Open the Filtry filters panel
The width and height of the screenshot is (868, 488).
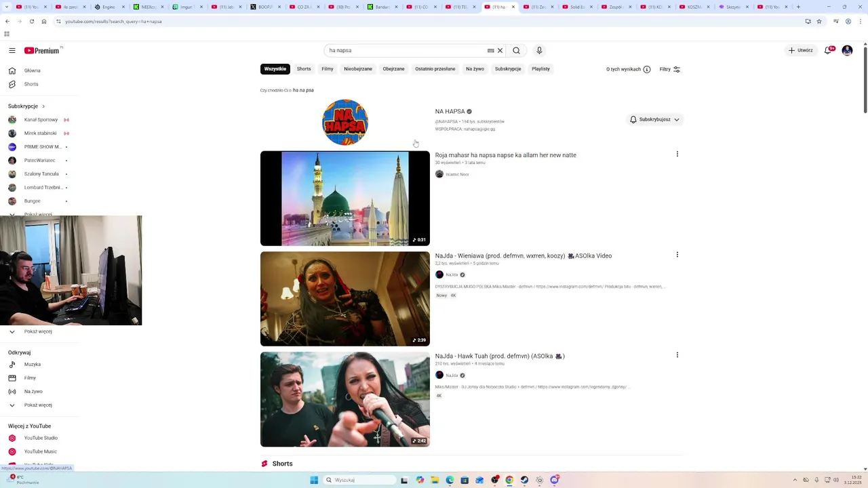pos(670,69)
